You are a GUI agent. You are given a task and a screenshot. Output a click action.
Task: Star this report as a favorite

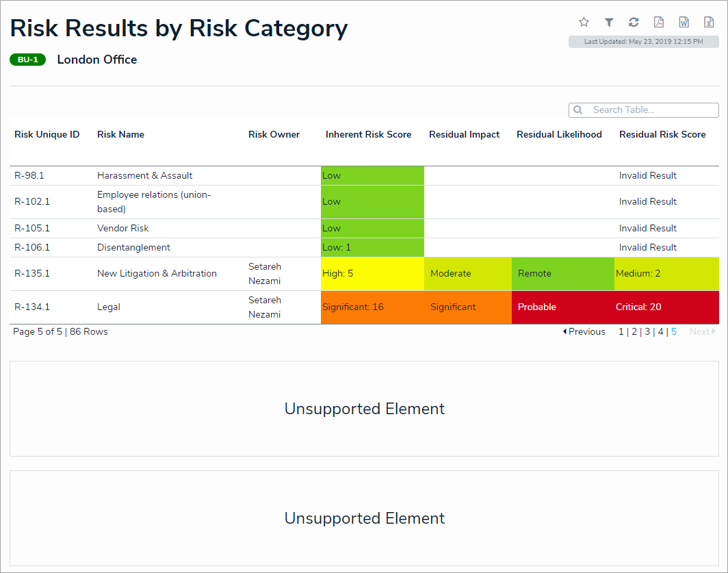coord(584,22)
